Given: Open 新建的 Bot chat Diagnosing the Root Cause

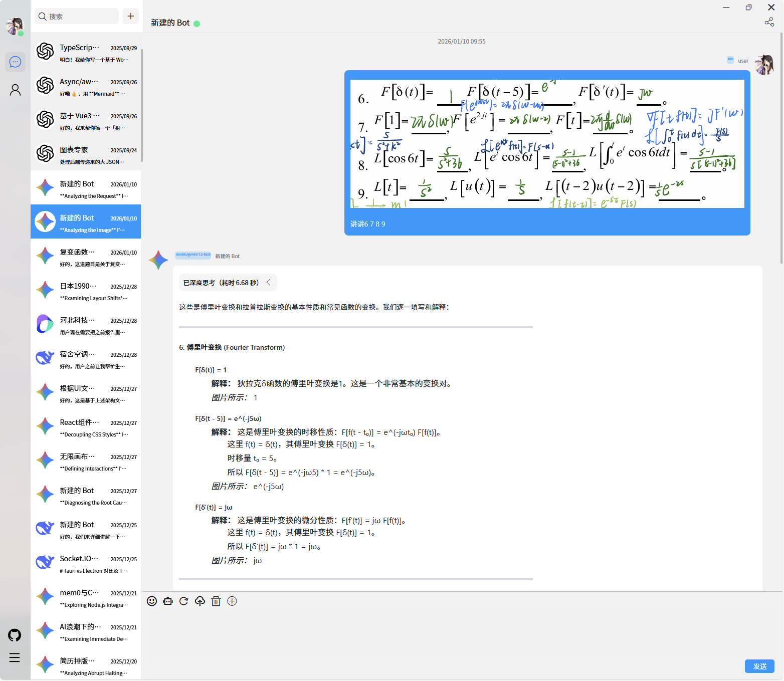Looking at the screenshot, I should pos(86,494).
